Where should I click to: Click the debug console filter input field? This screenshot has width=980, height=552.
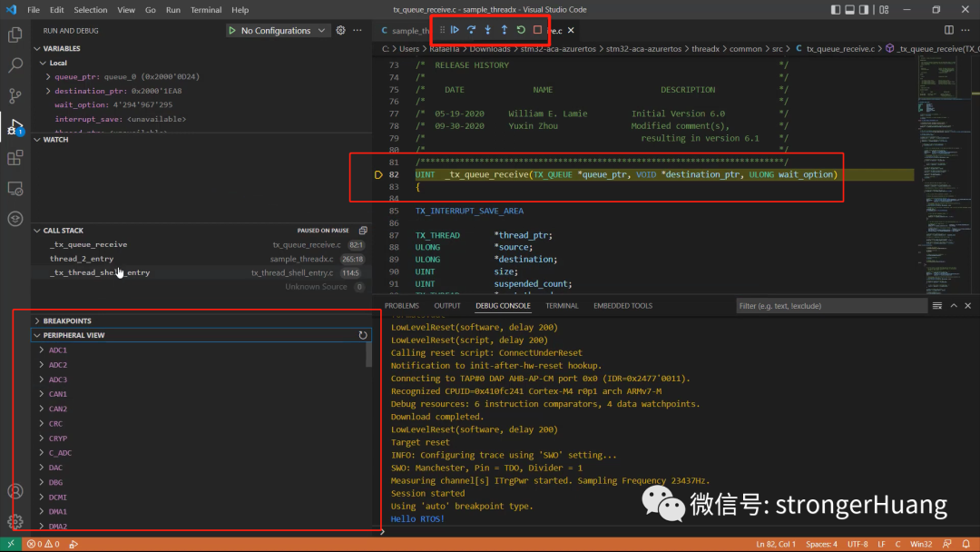pyautogui.click(x=830, y=305)
